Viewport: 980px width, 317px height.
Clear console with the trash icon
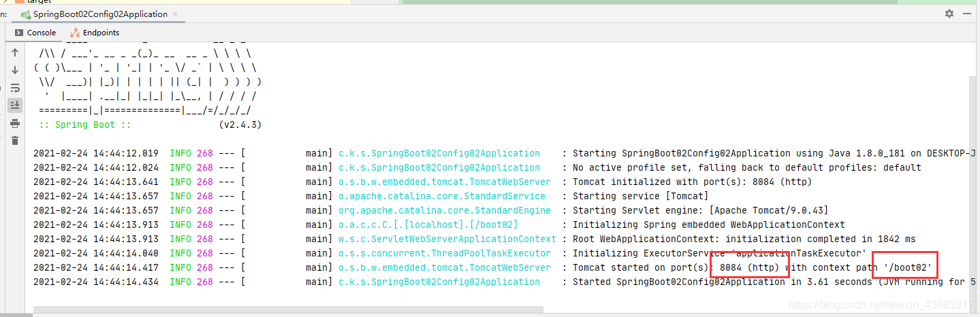click(15, 141)
